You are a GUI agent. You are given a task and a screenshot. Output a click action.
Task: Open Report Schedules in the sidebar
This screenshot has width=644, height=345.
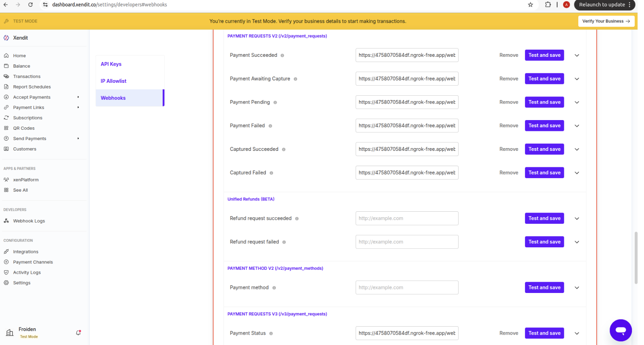point(32,87)
